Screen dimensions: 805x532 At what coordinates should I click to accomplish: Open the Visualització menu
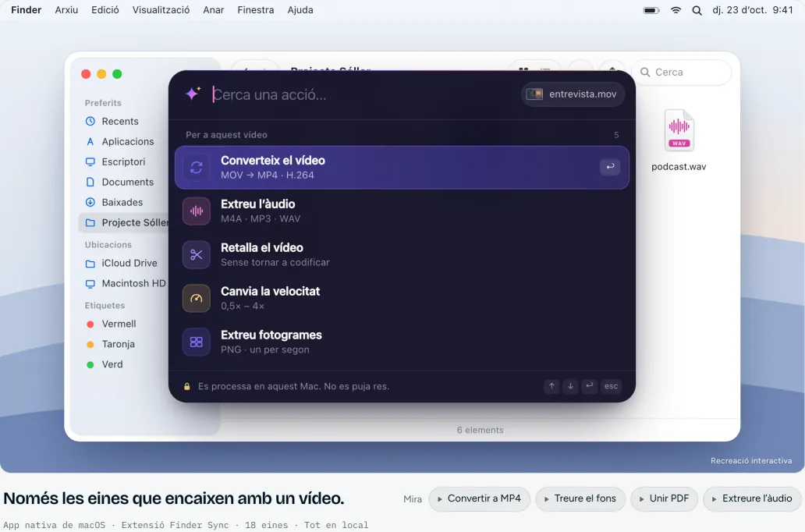click(161, 10)
